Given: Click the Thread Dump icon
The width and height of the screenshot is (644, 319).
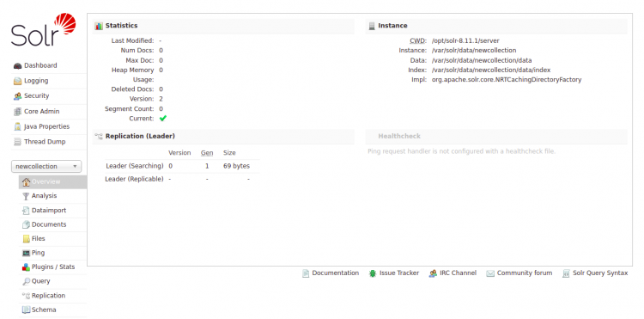Looking at the screenshot, I should 17,142.
